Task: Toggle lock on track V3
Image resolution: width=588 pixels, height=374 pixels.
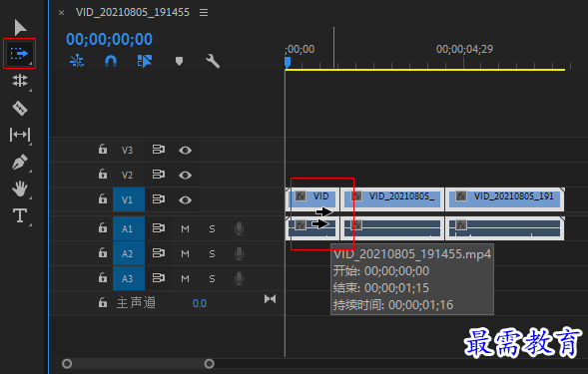Action: [103, 150]
